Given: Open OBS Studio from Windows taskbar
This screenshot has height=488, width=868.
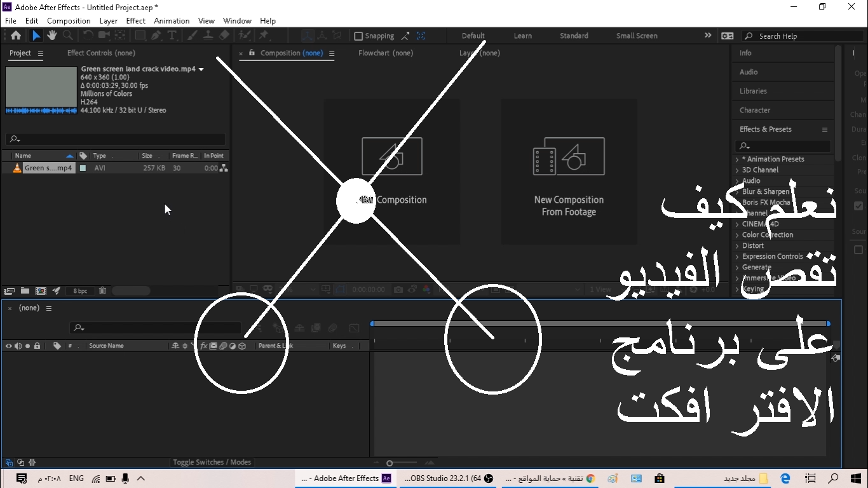Looking at the screenshot, I should pos(449,478).
